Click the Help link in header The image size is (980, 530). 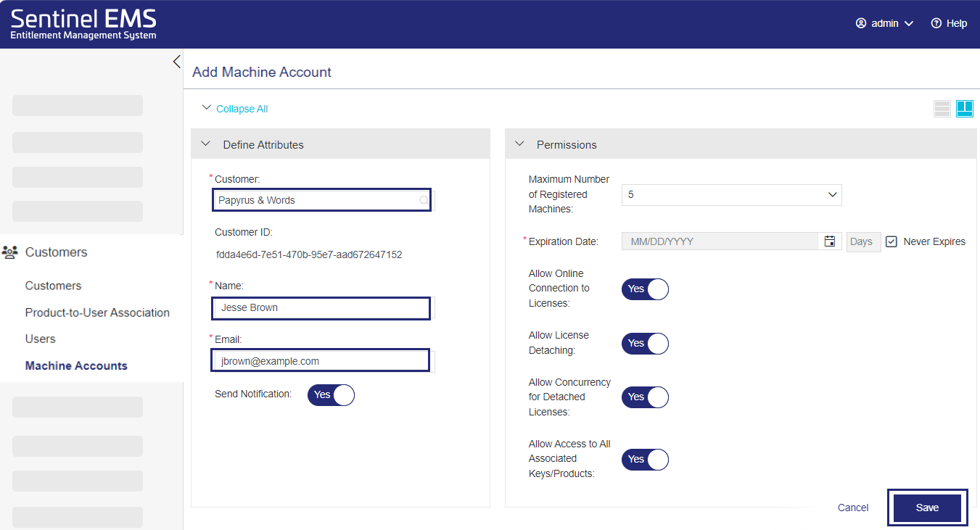(x=957, y=23)
